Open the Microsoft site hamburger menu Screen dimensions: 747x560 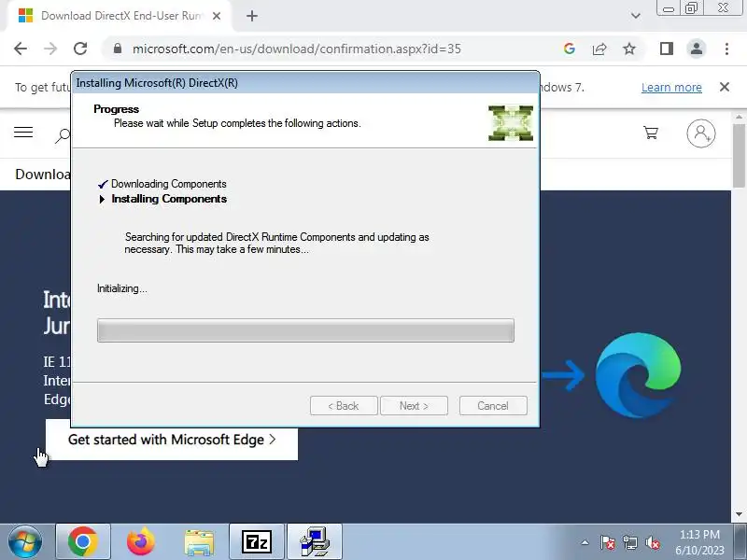pos(23,133)
